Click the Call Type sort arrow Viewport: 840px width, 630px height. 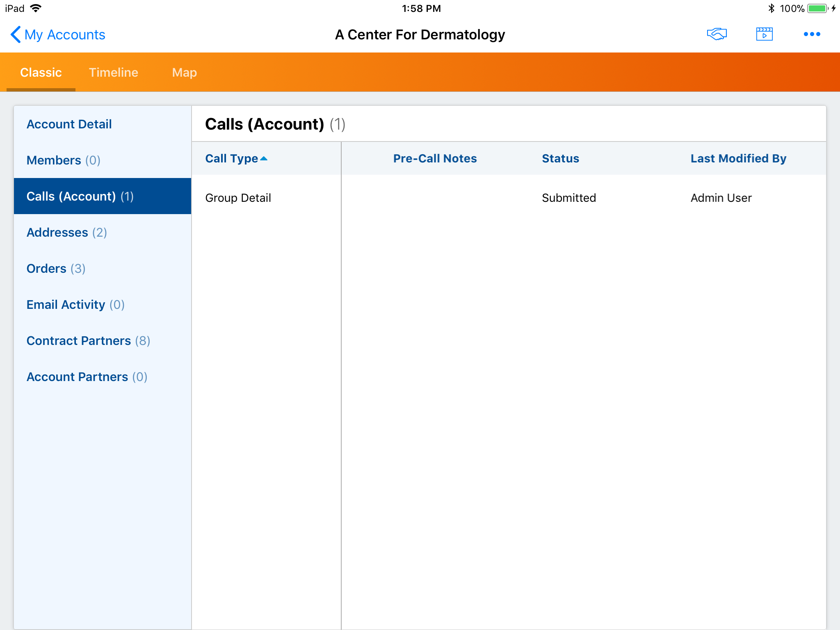tap(264, 159)
